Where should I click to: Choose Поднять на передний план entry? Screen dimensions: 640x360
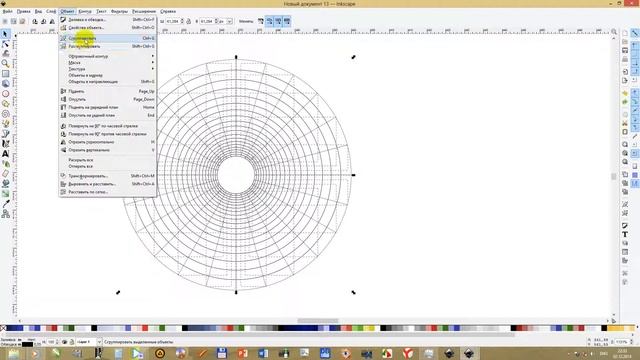pyautogui.click(x=108, y=107)
